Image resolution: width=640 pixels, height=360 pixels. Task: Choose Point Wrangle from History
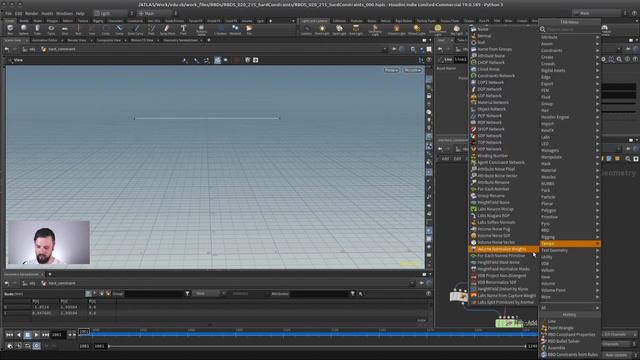tap(570, 328)
